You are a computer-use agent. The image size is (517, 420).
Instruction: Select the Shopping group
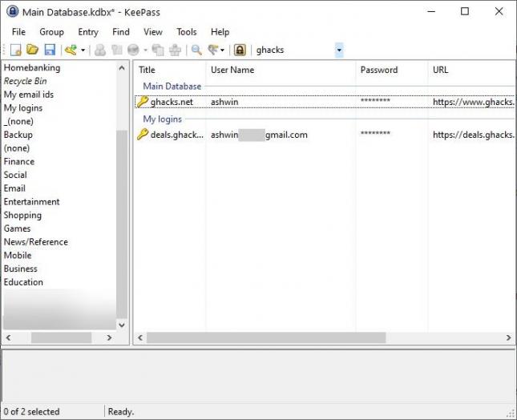pyautogui.click(x=22, y=216)
